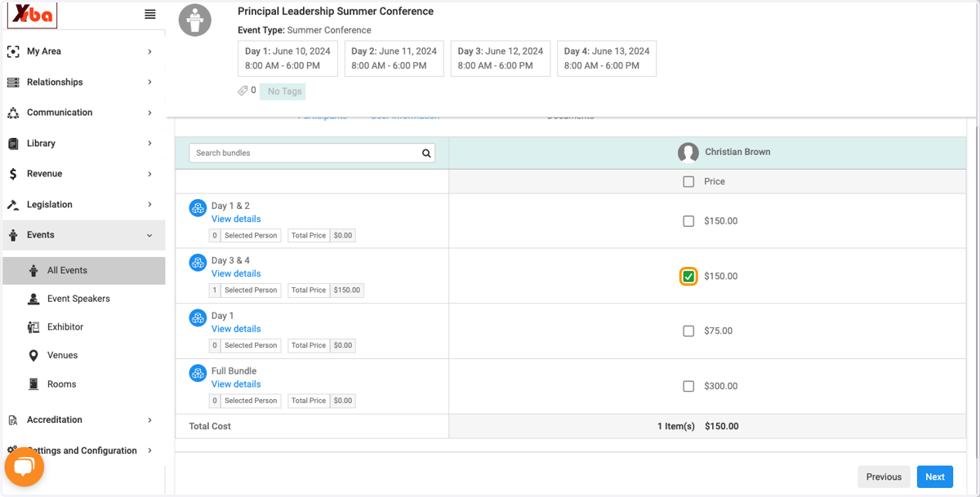Image resolution: width=980 pixels, height=497 pixels.
Task: Expand the Legislation sidebar menu
Action: pos(83,205)
